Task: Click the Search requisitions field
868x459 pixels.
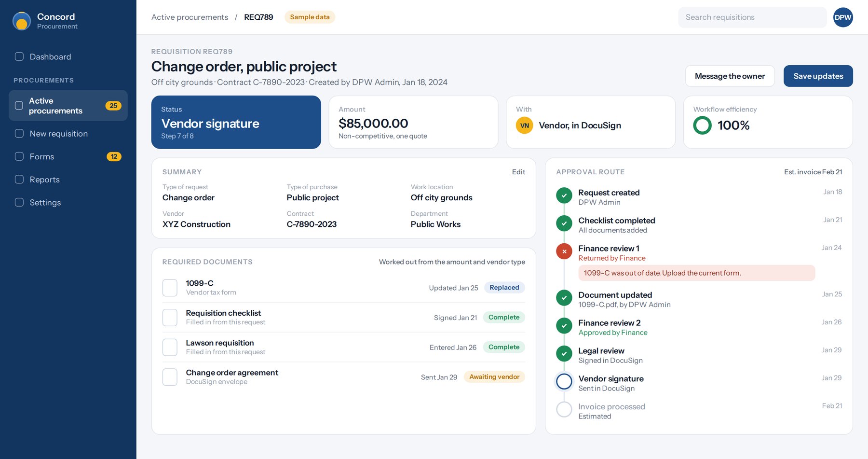Action: point(752,17)
